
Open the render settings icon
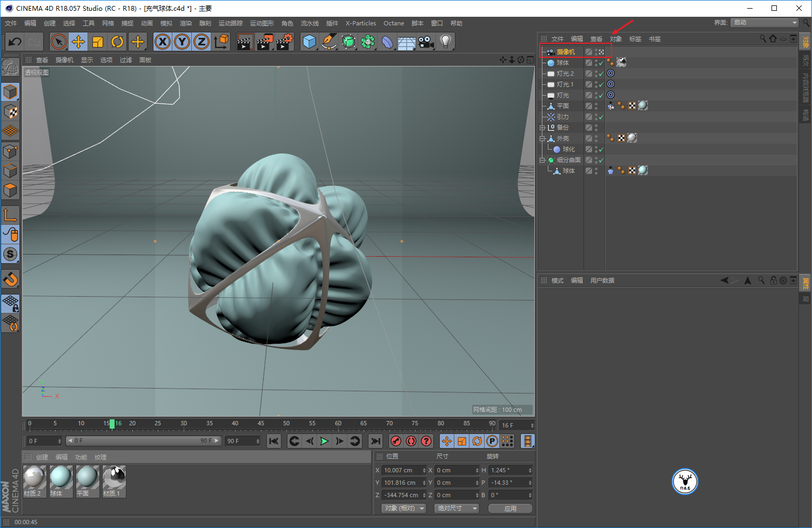coord(285,42)
